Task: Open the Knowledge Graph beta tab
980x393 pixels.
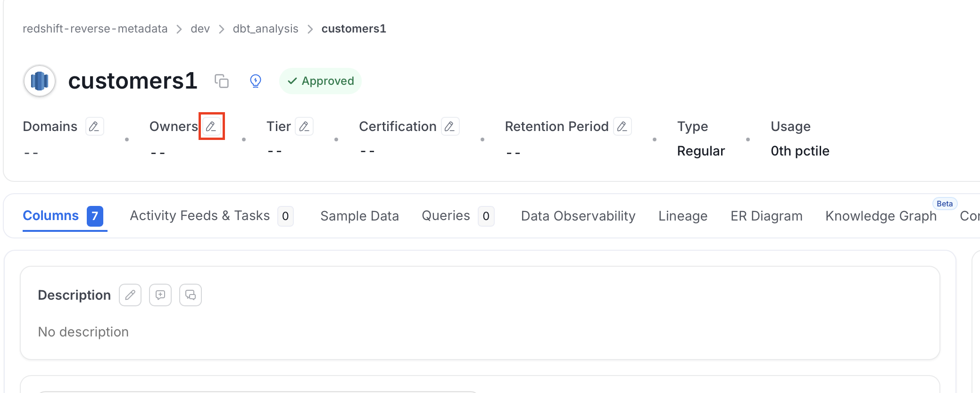Action: [x=881, y=216]
